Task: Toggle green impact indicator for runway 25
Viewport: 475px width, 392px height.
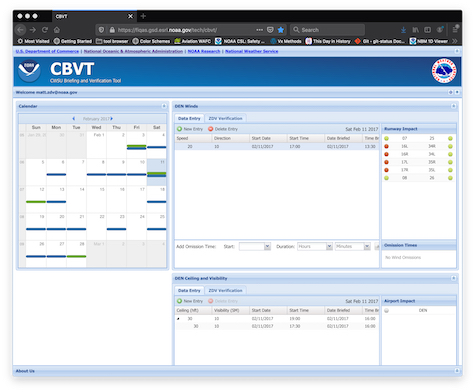Action: (450, 138)
